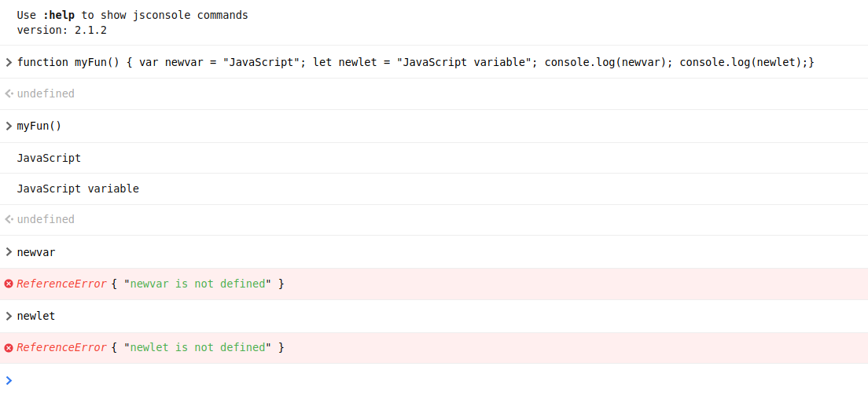Click the "JavaScript variable" output line

pos(78,189)
